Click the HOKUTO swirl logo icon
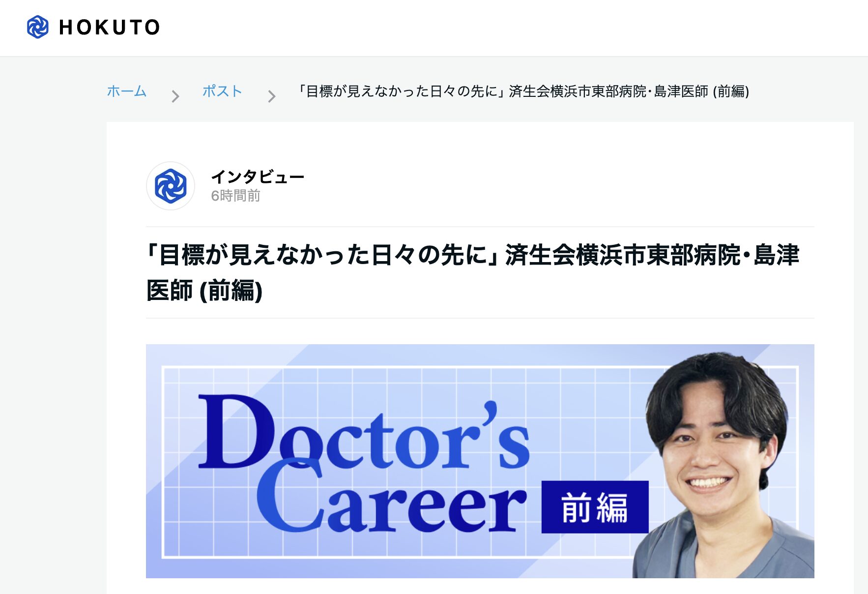The image size is (868, 594). 37,27
